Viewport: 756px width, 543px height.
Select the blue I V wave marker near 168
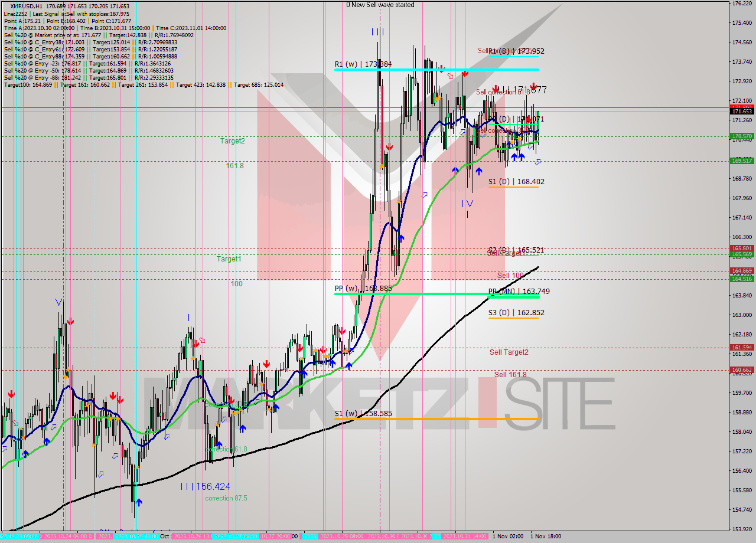(x=468, y=204)
